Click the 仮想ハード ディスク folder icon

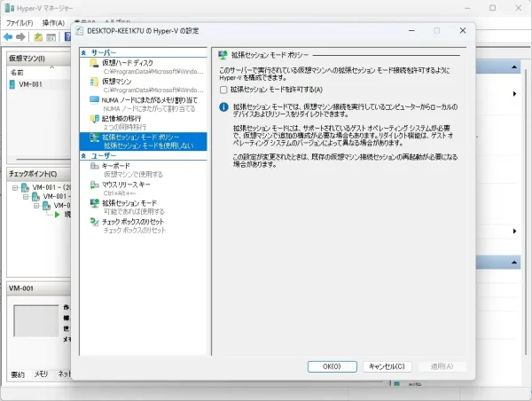click(x=94, y=63)
